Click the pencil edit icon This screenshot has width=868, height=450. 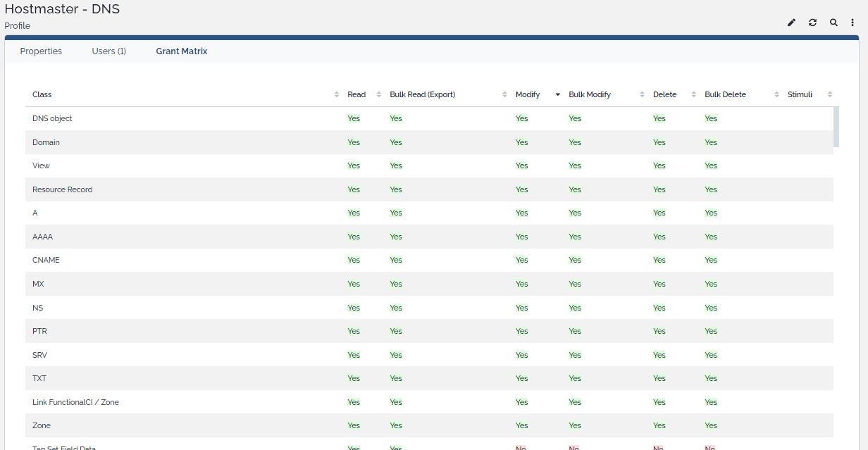tap(791, 23)
